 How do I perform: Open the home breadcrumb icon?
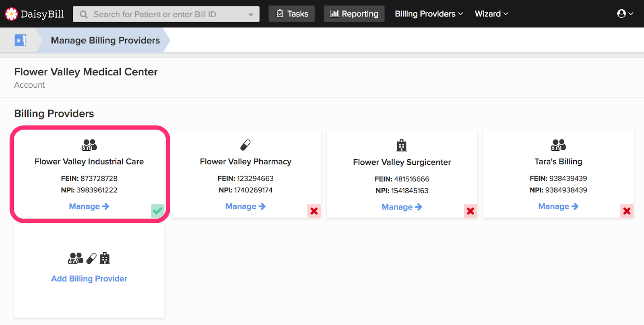(20, 40)
